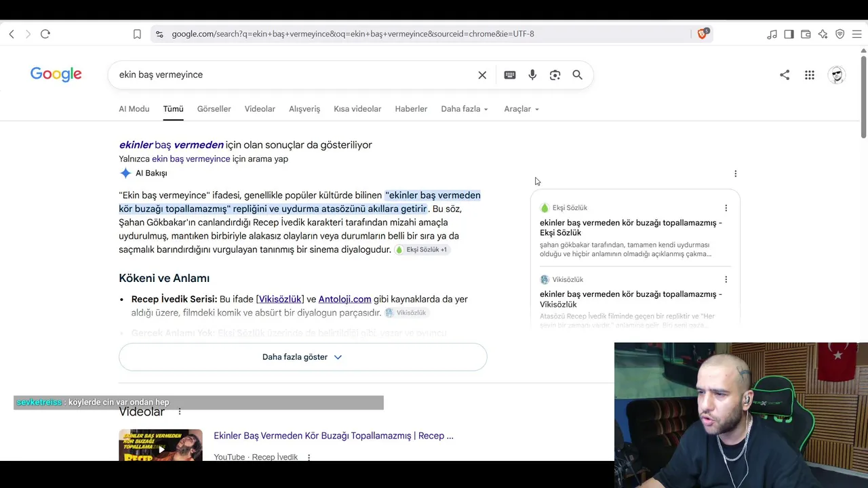Follow the Vikisözlük bracketed link
This screenshot has height=488, width=868.
[280, 299]
